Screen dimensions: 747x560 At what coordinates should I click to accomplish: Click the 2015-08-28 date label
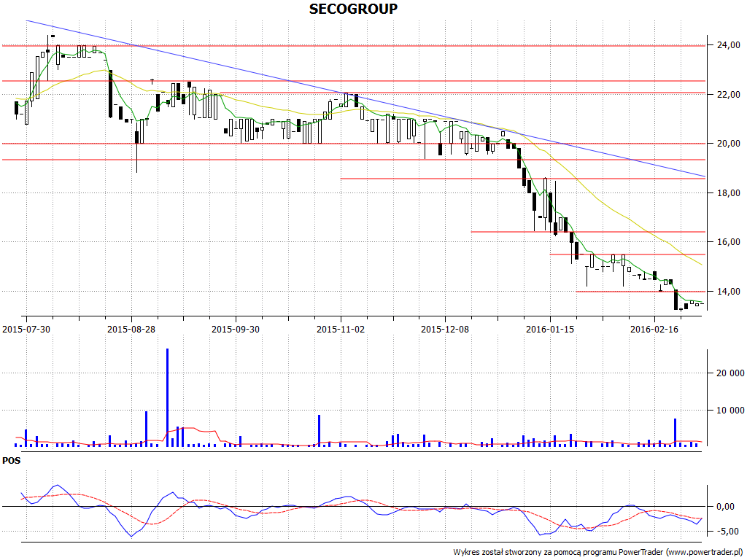pos(131,330)
